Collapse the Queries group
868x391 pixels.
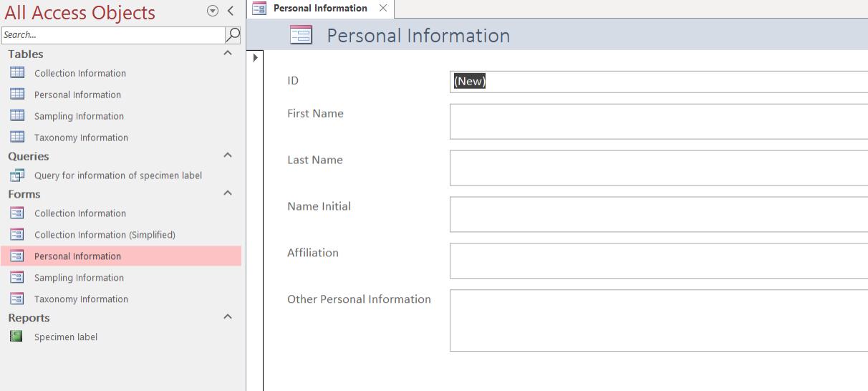coord(228,155)
